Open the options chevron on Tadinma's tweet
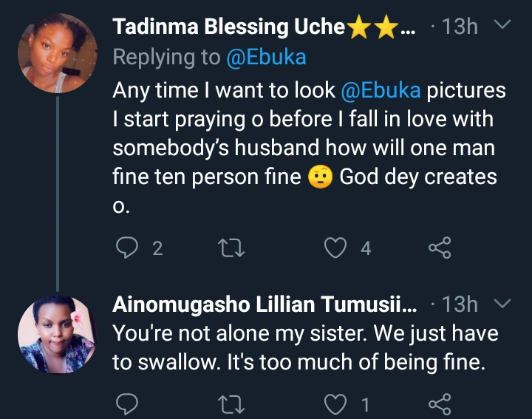This screenshot has height=419, width=532. point(502,26)
